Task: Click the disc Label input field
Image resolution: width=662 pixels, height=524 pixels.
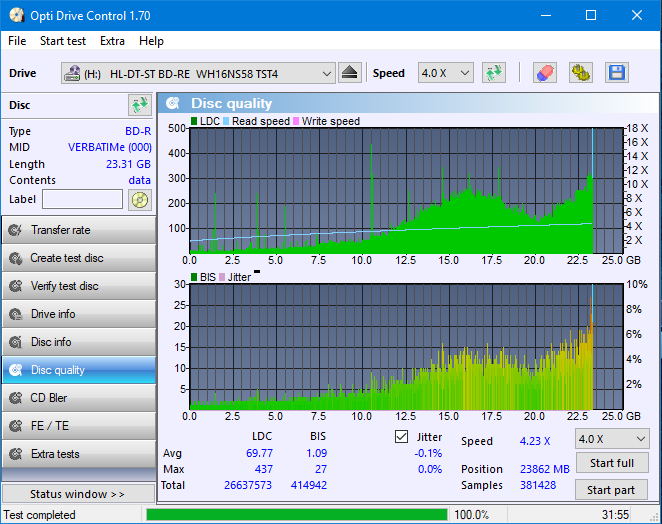Action: tap(82, 199)
